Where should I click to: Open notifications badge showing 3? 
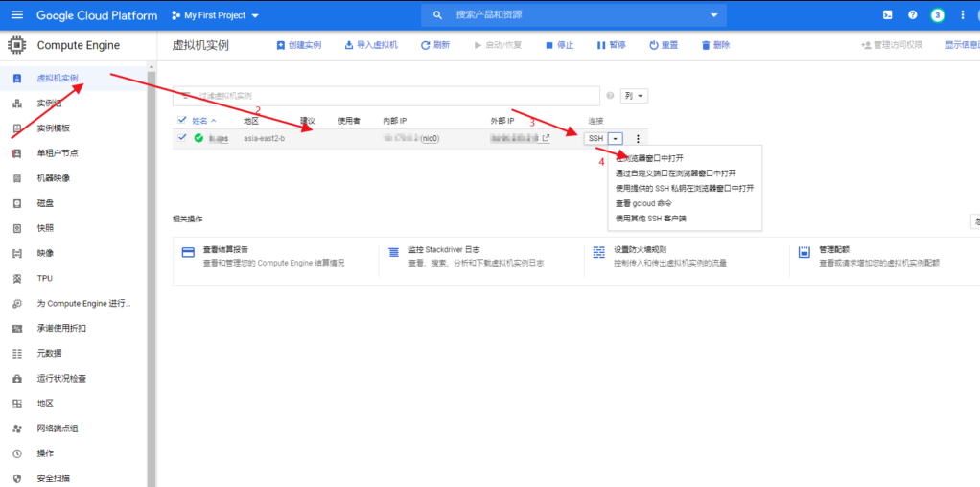coord(937,15)
